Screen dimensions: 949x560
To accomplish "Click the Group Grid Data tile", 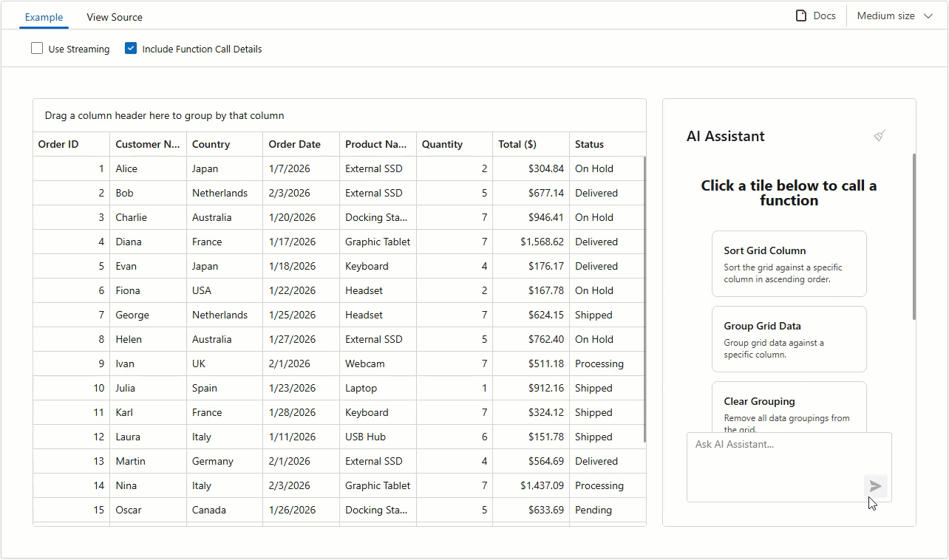I will (789, 338).
